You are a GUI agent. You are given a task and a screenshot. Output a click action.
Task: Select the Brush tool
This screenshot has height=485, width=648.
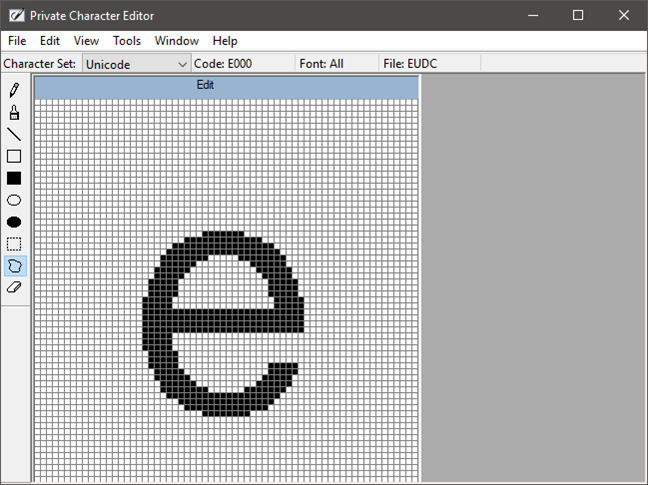click(x=14, y=112)
